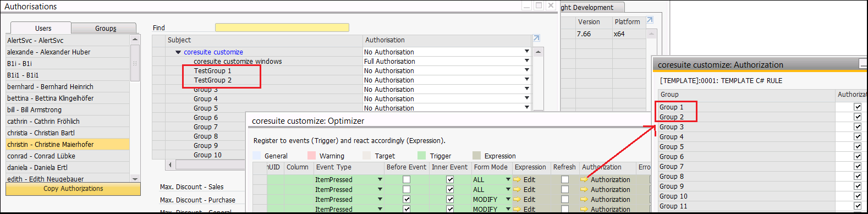
Task: Click the golden arrow beside Edit in second ItemPressed row
Action: pyautogui.click(x=517, y=190)
